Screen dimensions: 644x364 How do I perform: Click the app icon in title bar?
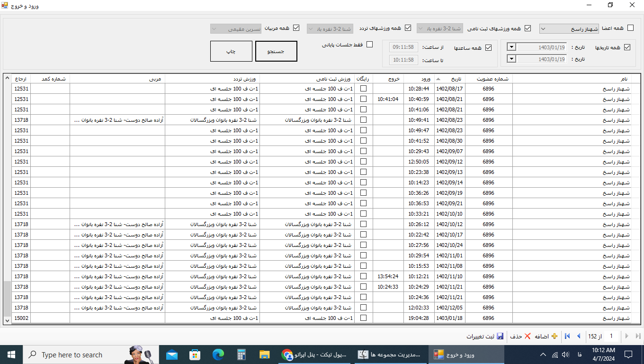[6, 6]
